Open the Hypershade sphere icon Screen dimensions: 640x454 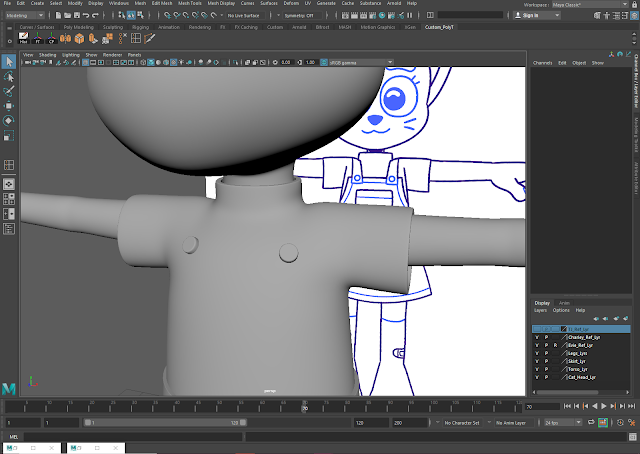coord(382,16)
